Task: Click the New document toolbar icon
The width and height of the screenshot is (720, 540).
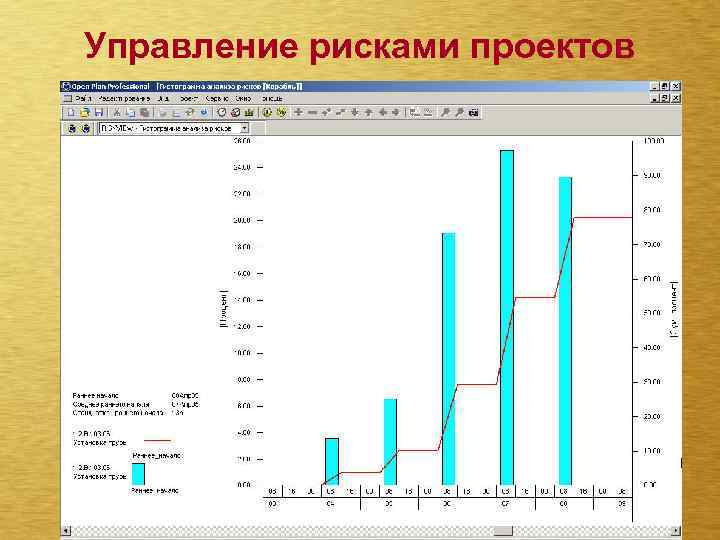Action: pos(71,112)
